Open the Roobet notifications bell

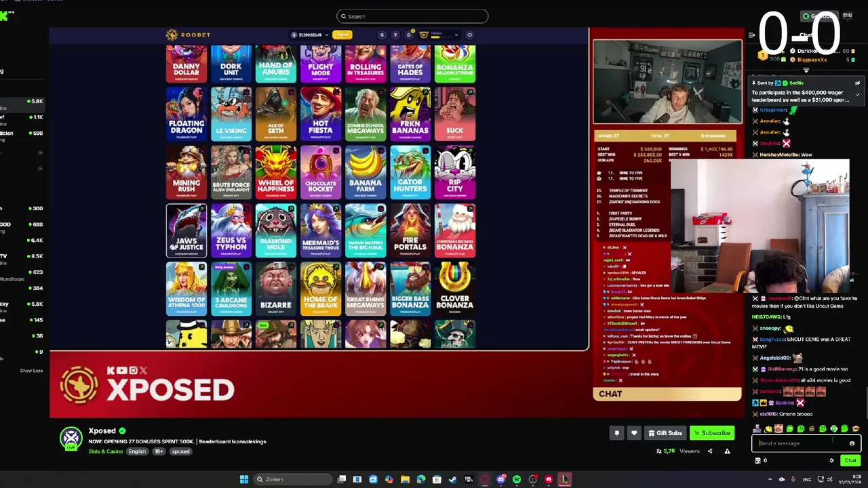[409, 35]
